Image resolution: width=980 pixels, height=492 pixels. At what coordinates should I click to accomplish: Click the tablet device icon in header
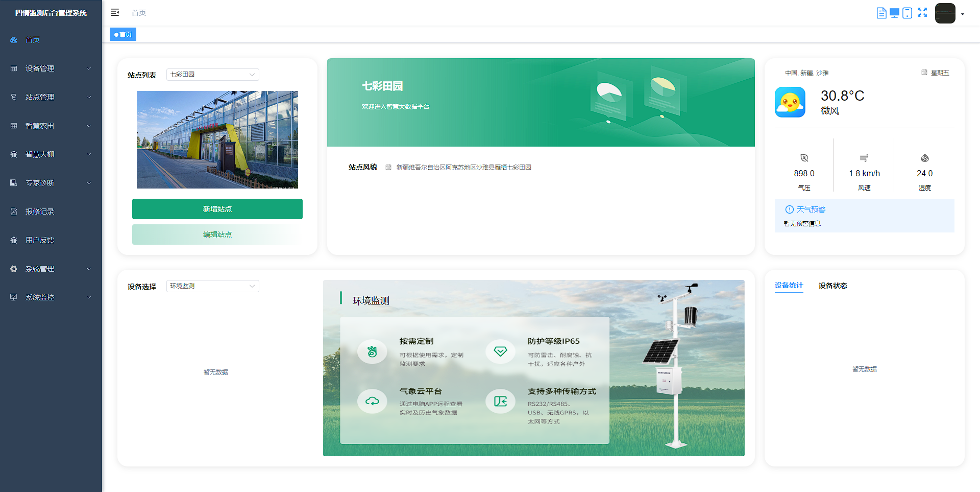(907, 13)
